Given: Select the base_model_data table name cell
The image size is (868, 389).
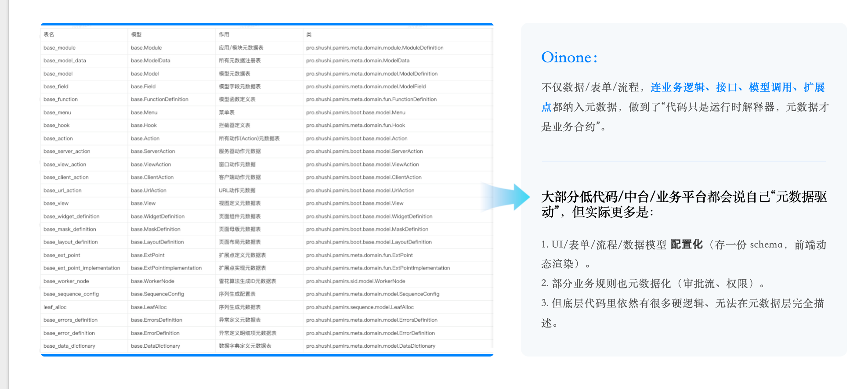Looking at the screenshot, I should coord(65,61).
